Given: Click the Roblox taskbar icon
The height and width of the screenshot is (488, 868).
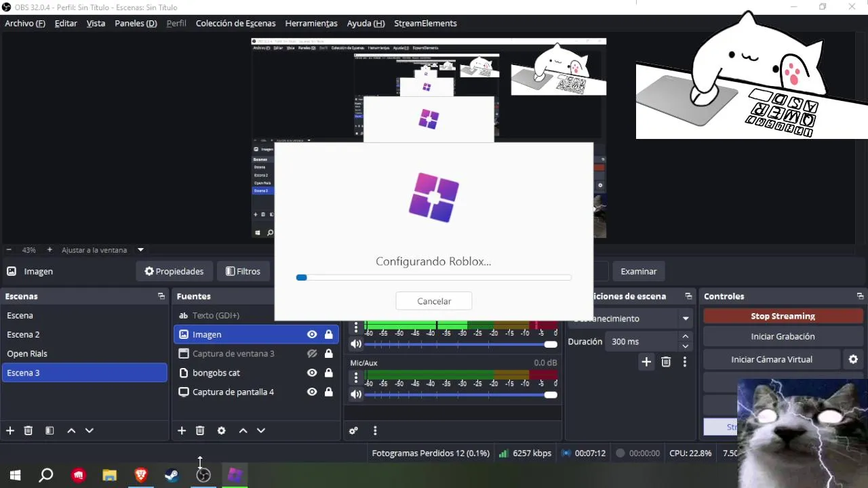Looking at the screenshot, I should 235,475.
